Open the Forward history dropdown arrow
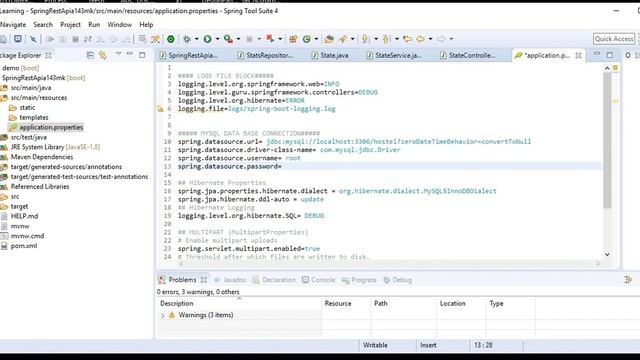Image resolution: width=640 pixels, height=360 pixels. (x=451, y=39)
